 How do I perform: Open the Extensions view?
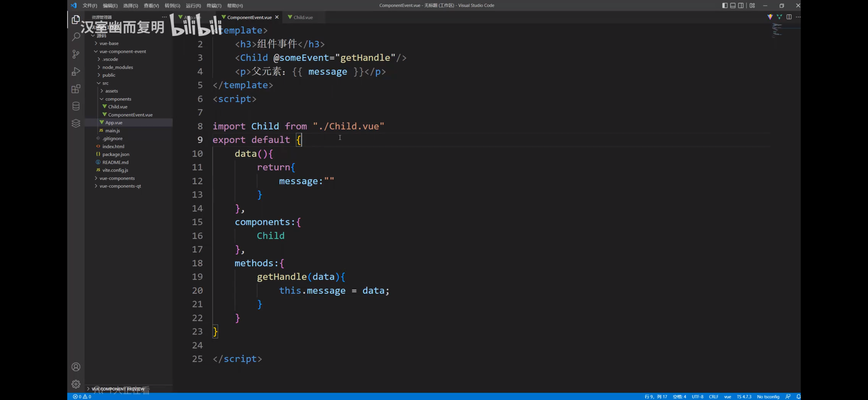[x=76, y=89]
